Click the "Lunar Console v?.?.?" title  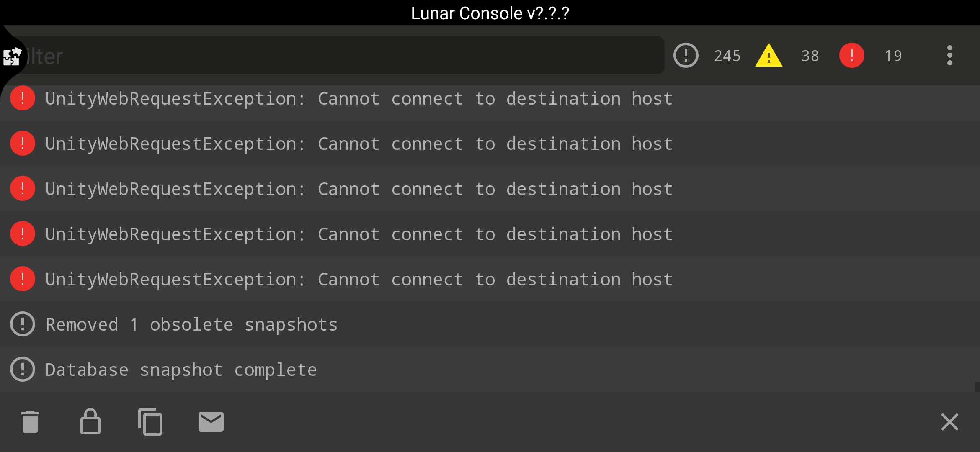click(x=490, y=13)
